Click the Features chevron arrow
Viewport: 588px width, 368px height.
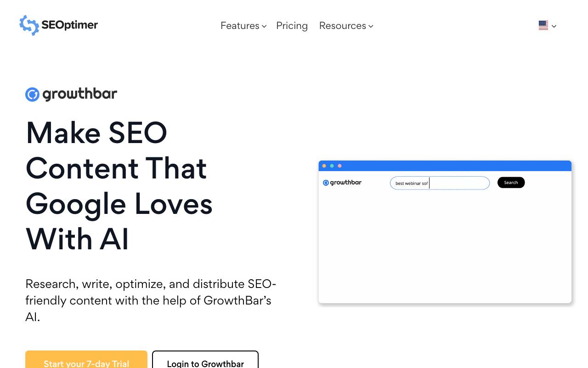264,26
